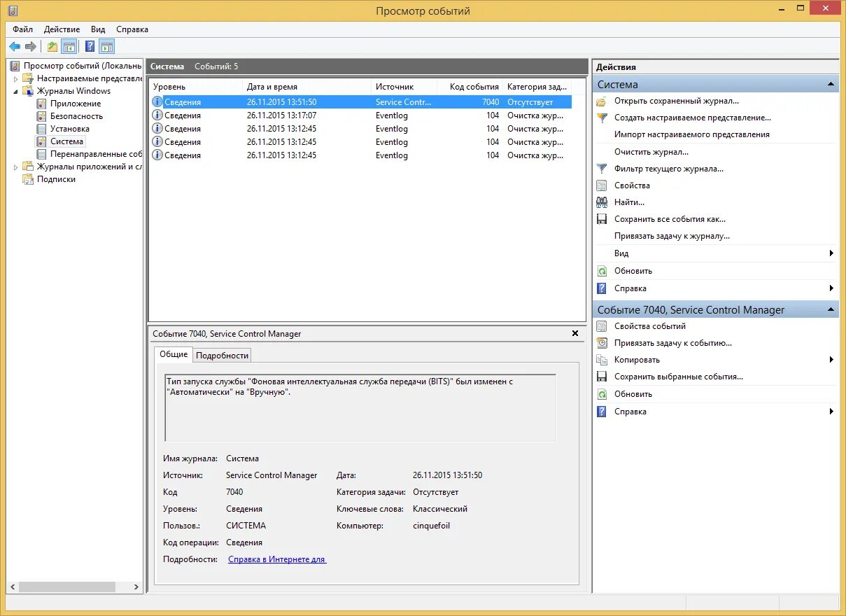Click the Найти binoculars icon
846x616 pixels.
coord(602,202)
